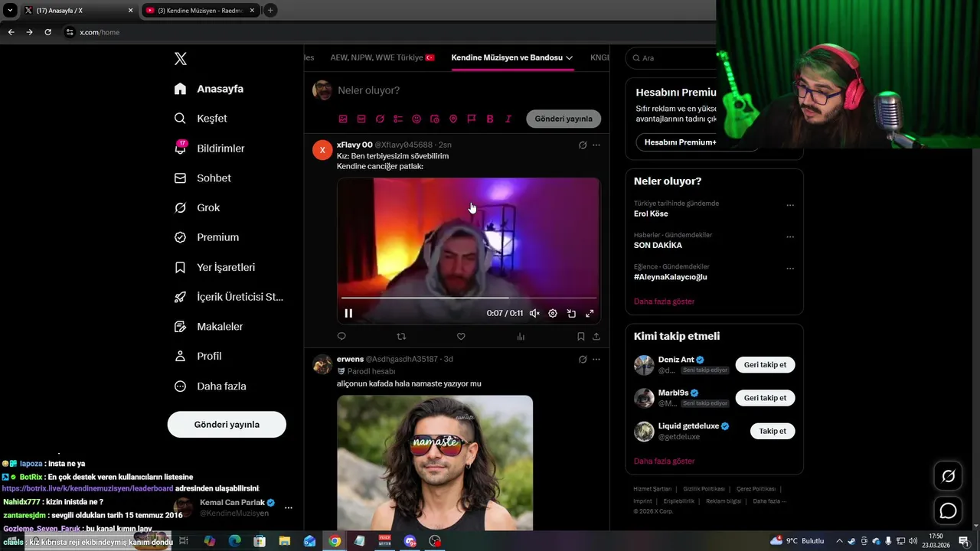Screen dimensions: 980x551
Task: Open Grok action on xFlavy OO post
Action: coord(583,145)
